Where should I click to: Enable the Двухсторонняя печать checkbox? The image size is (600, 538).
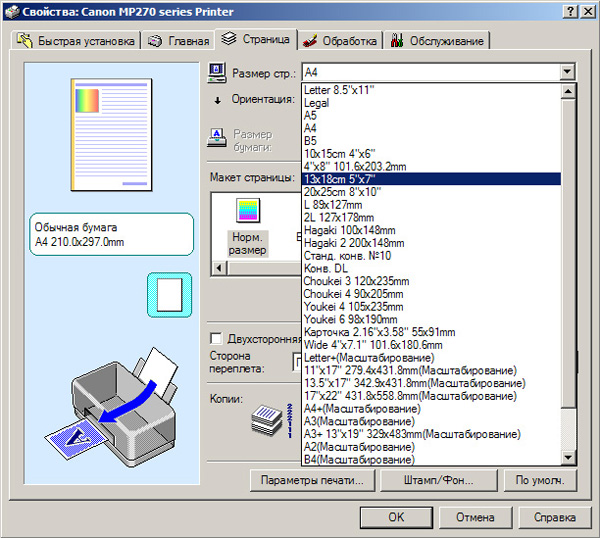click(x=216, y=338)
